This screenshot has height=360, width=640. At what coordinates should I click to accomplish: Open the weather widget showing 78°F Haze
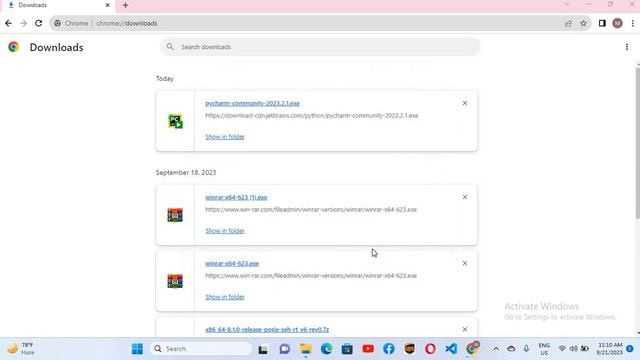click(20, 349)
